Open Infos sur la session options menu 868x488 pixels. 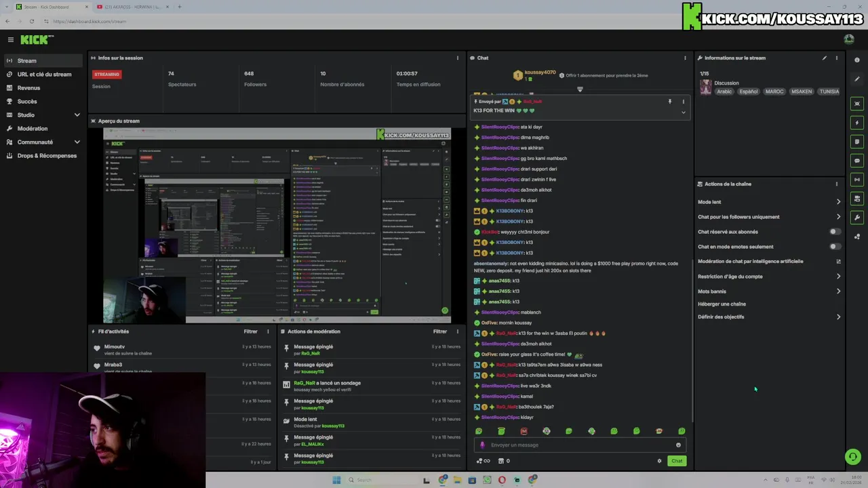pyautogui.click(x=457, y=58)
